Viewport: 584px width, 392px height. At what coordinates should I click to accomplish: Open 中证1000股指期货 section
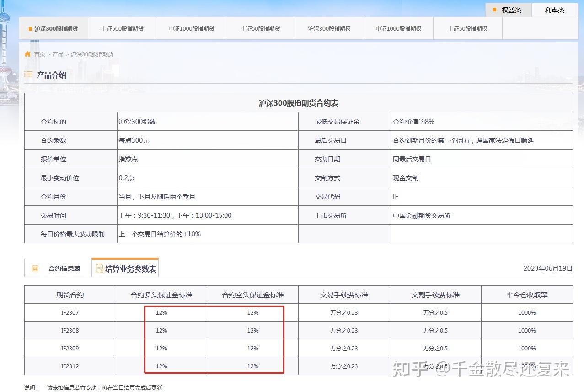(x=191, y=28)
